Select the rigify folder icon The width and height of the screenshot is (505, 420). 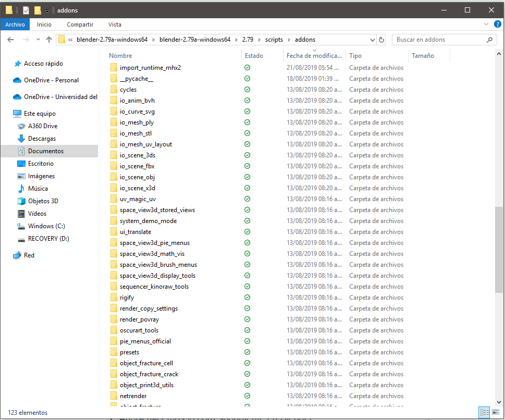(114, 298)
